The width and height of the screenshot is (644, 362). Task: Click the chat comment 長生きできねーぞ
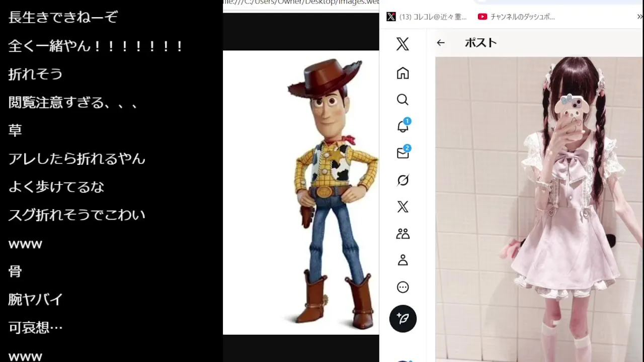(x=63, y=18)
